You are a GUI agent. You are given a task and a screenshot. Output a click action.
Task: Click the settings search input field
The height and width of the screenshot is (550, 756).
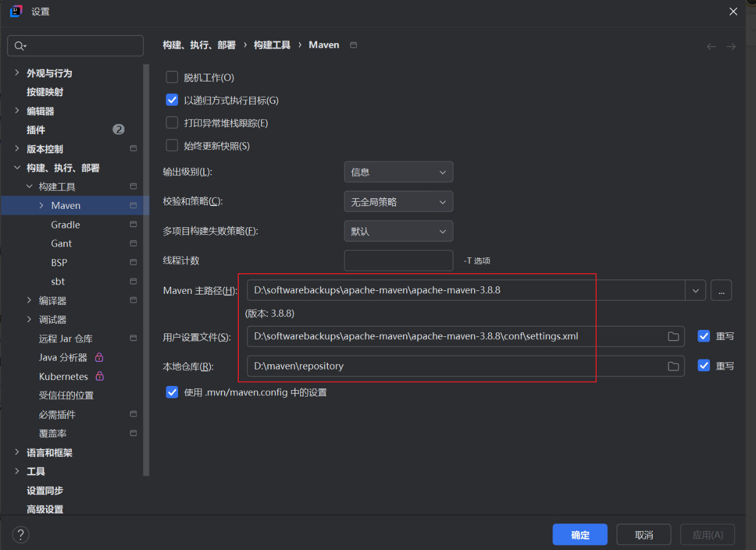[75, 46]
